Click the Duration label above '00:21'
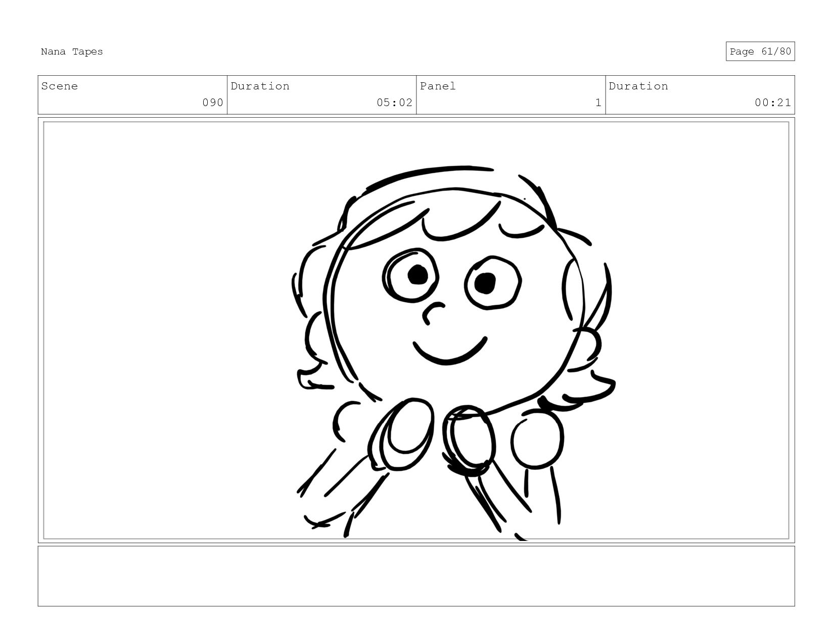Screen dimensions: 834x644 638,86
